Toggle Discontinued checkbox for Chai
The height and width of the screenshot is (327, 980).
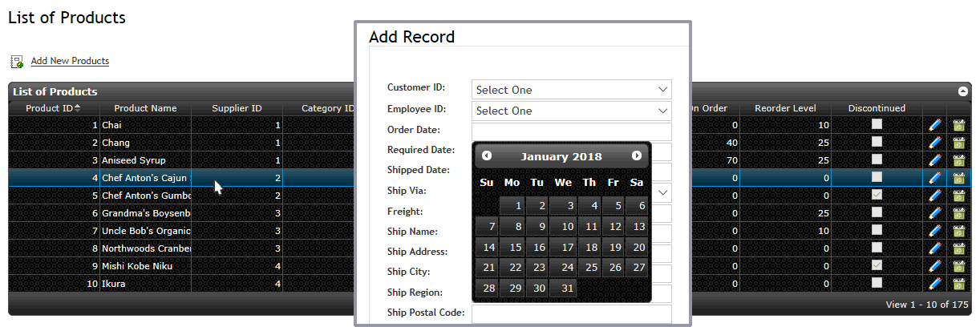pyautogui.click(x=877, y=124)
